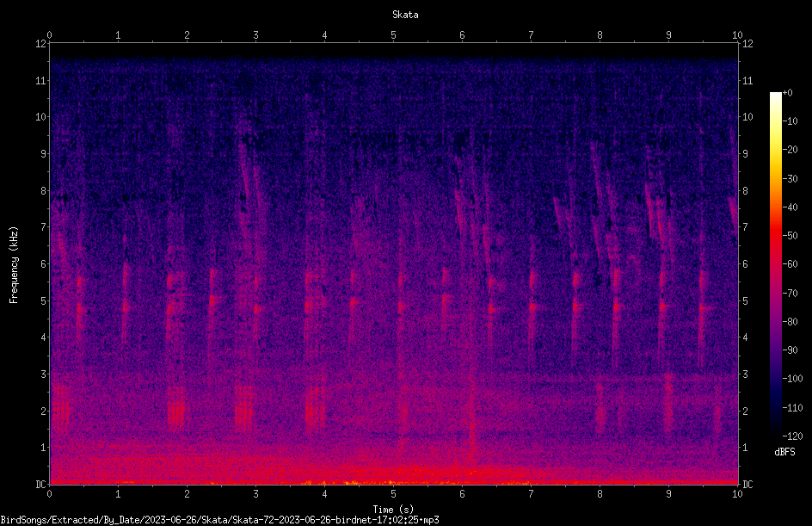Click the 2 second tick on the bottom time axis
812x526 pixels.
pos(187,494)
